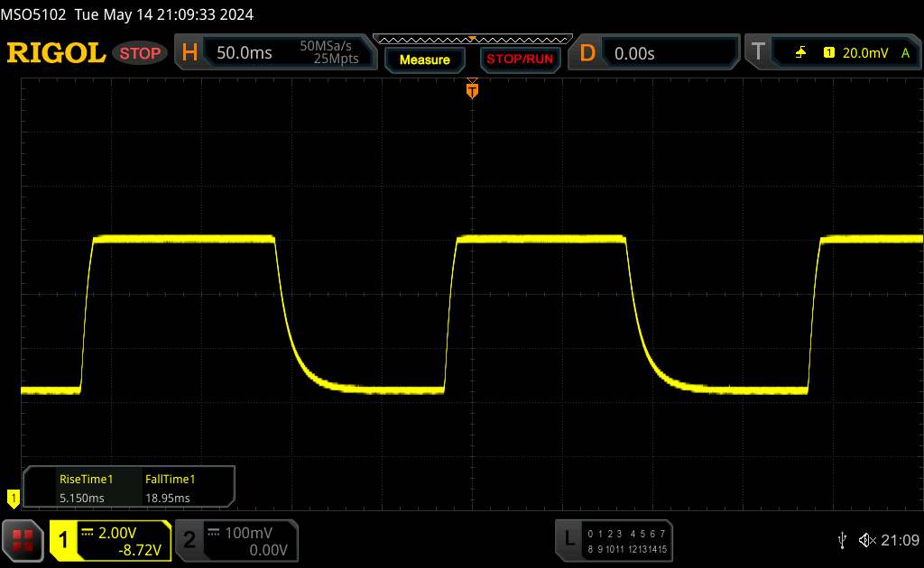Click the waveform memory position bar
The height and width of the screenshot is (568, 924).
click(473, 40)
